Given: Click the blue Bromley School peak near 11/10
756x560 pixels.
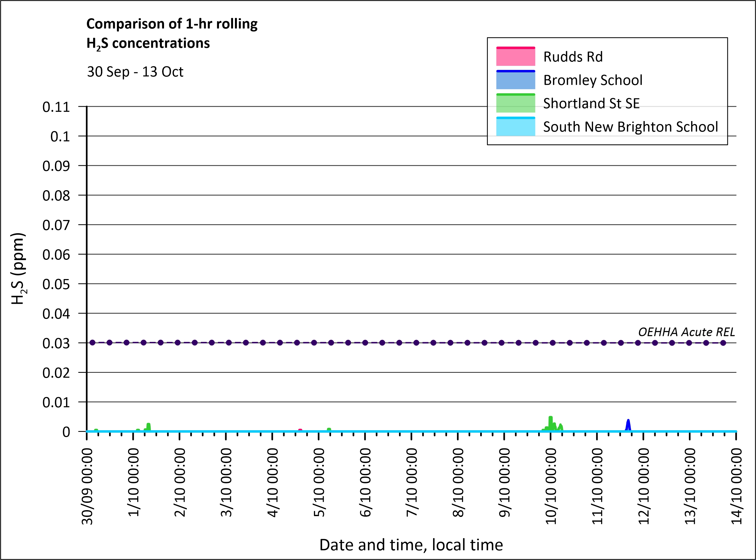Looking at the screenshot, I should (628, 424).
